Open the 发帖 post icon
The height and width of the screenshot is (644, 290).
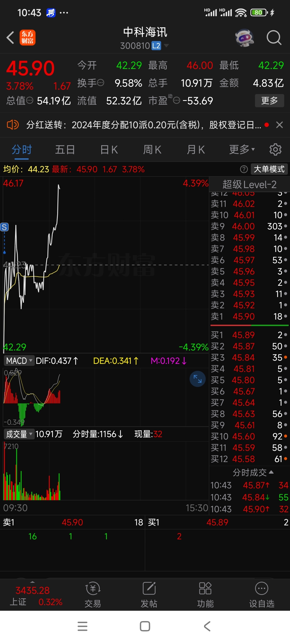(x=149, y=595)
